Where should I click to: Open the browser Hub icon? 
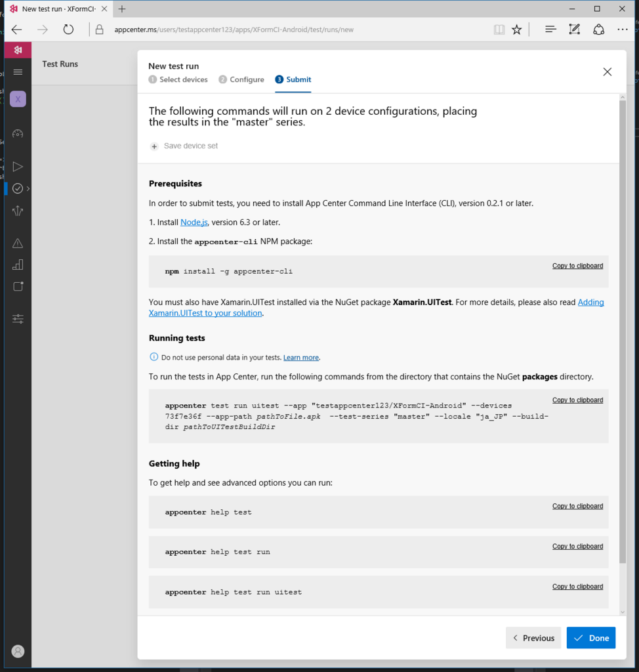pyautogui.click(x=550, y=29)
